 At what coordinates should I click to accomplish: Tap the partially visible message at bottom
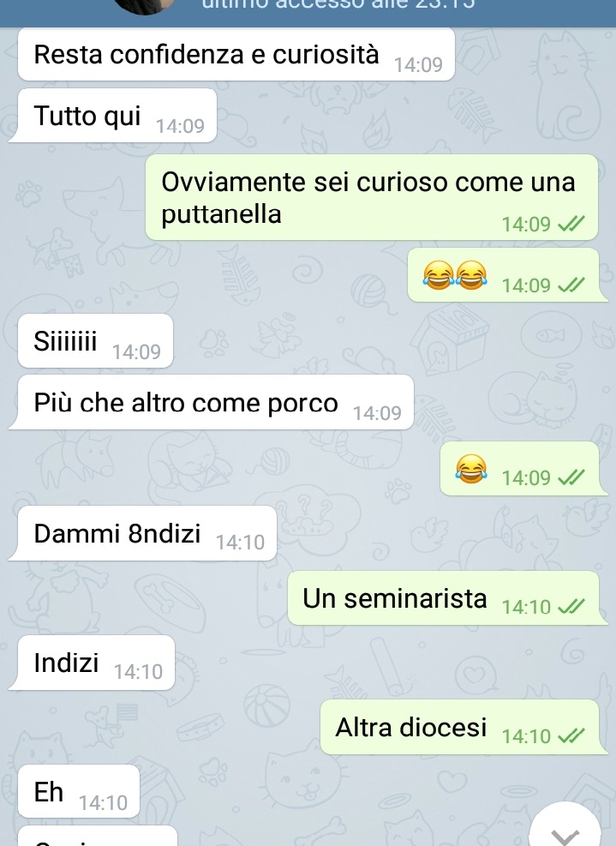[98, 837]
